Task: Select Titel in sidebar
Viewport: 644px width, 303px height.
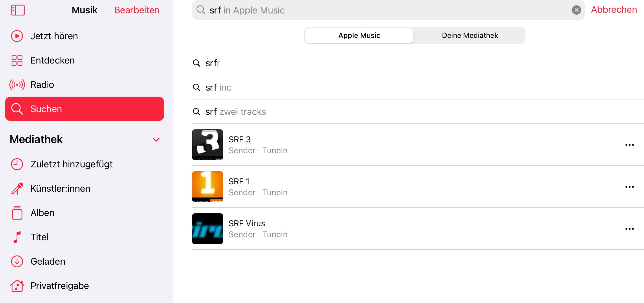Action: tap(40, 237)
